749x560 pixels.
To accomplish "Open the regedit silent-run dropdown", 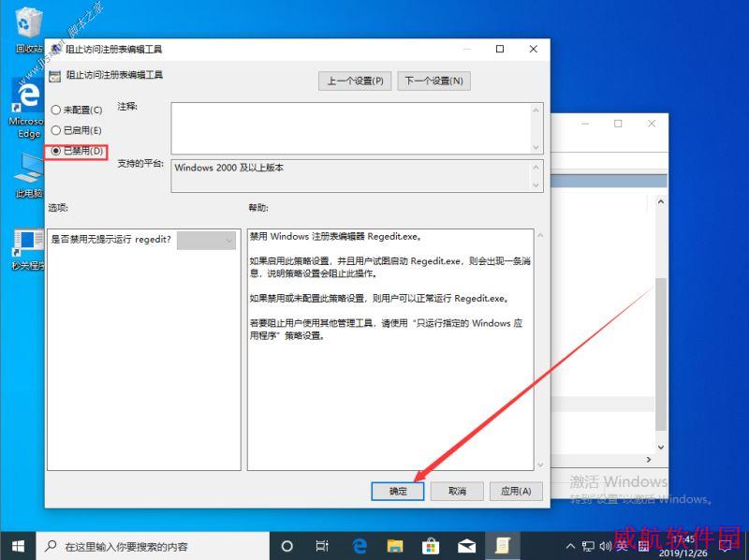I will tap(206, 241).
